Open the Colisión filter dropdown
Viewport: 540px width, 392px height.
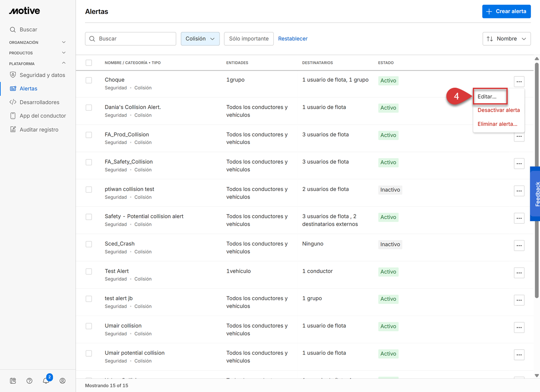(x=200, y=39)
